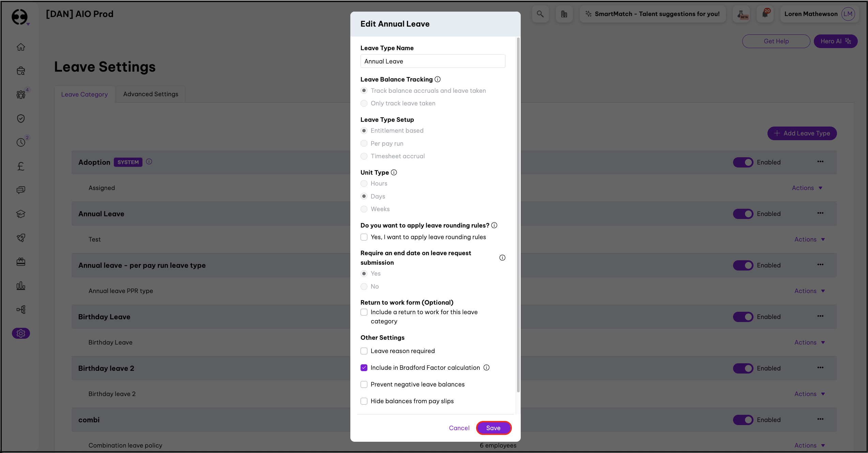Image resolution: width=868 pixels, height=453 pixels.
Task: Check Leave reason required checkbox
Action: pyautogui.click(x=364, y=351)
